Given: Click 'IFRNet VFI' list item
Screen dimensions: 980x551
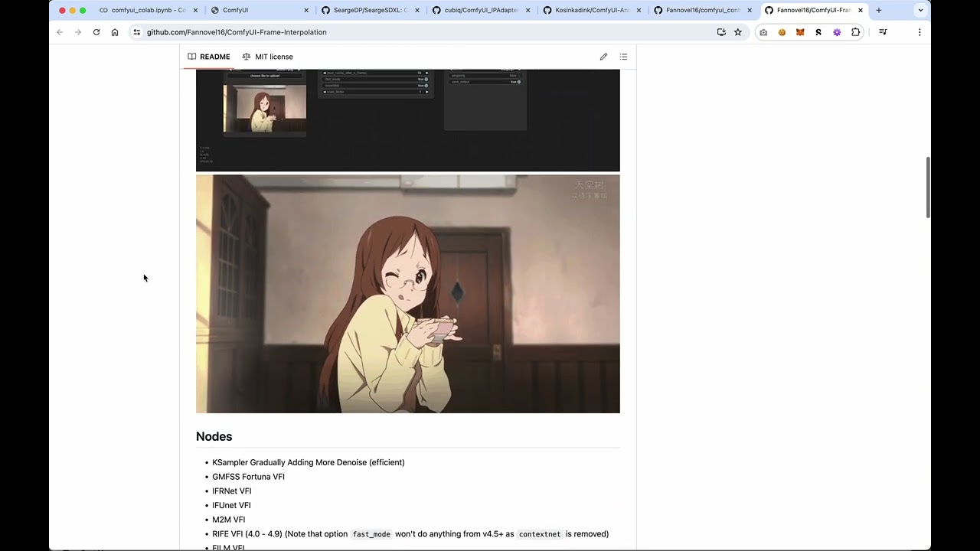Looking at the screenshot, I should (231, 491).
